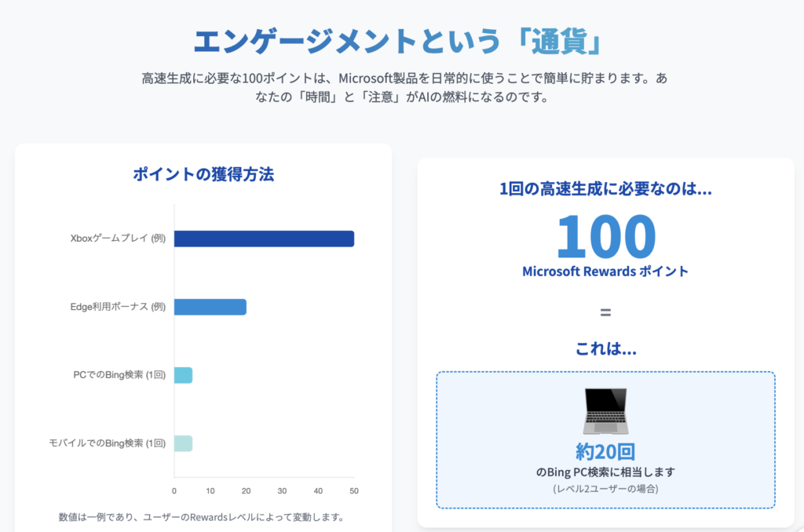Image resolution: width=804 pixels, height=532 pixels.
Task: Click the Edge利用ボーナス (例) blue bar
Action: [210, 307]
